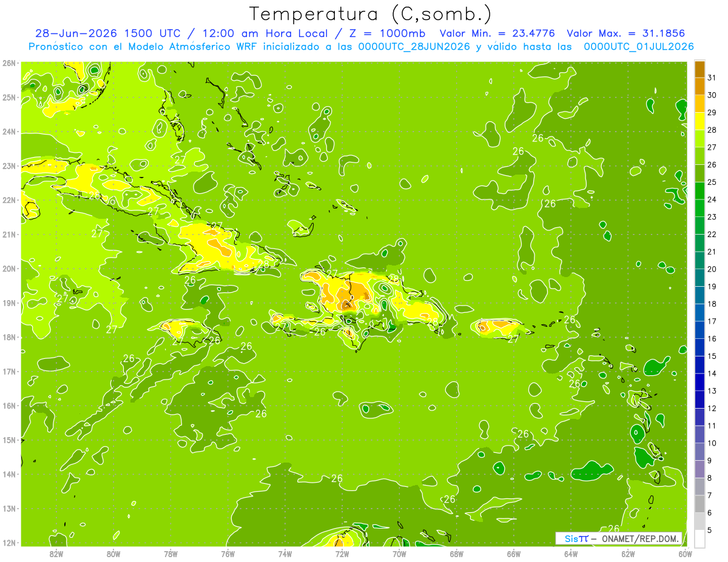The image size is (728, 562).
Task: Click the 16N latitude axis label
Action: coord(8,406)
